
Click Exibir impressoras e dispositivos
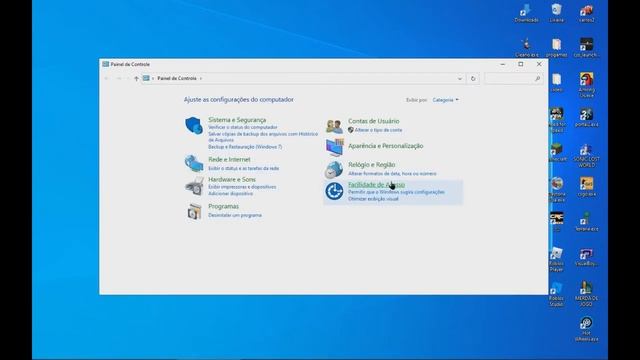tap(242, 187)
